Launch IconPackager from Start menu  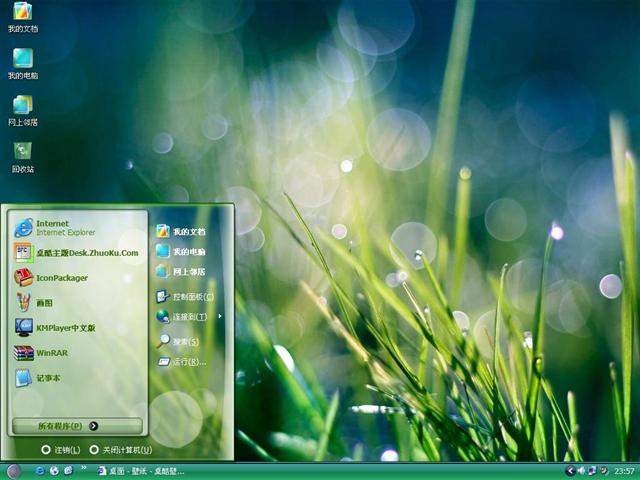pyautogui.click(x=78, y=278)
